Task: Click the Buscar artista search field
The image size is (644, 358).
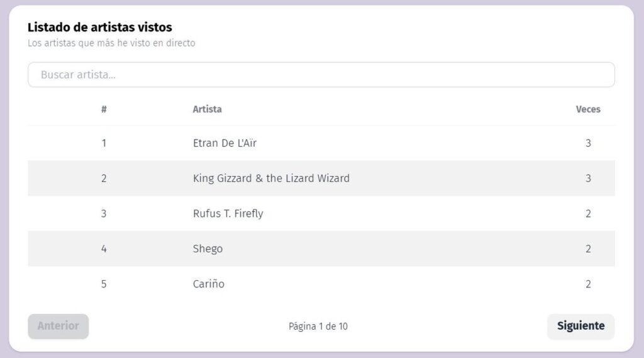Action: [321, 75]
